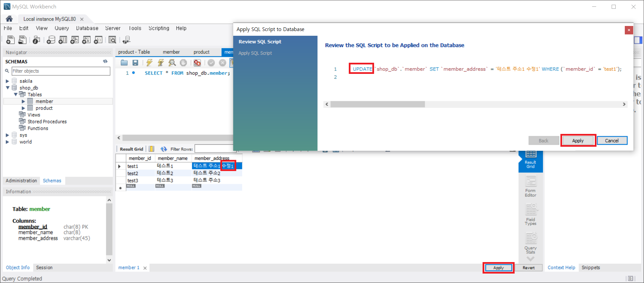Close the Local instance MySQL80 tab
The height and width of the screenshot is (283, 644).
tap(82, 19)
